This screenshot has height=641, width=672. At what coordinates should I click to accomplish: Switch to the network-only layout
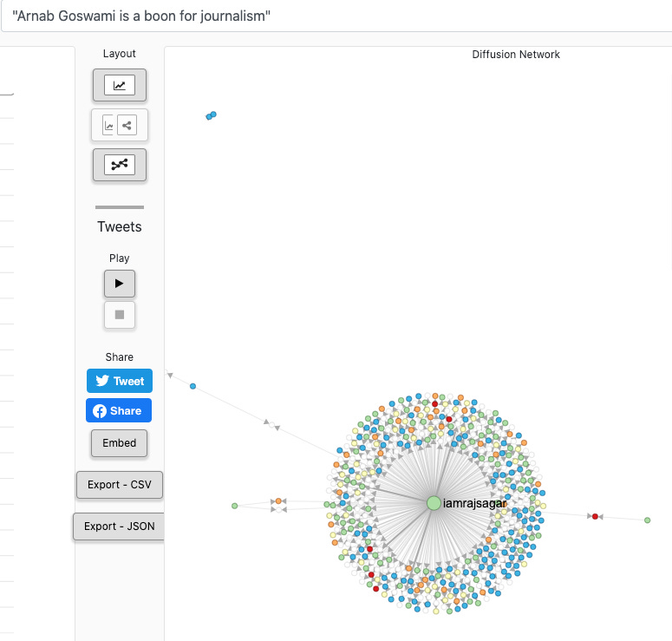pyautogui.click(x=120, y=165)
